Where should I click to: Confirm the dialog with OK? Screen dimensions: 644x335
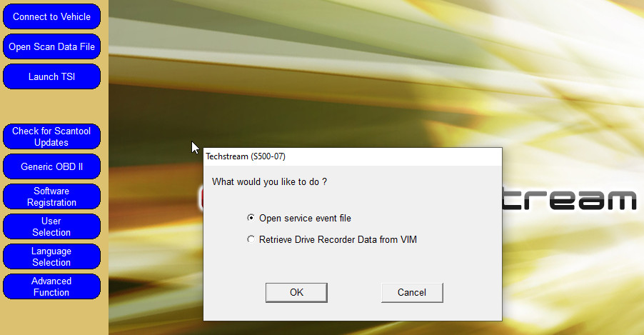tap(296, 293)
